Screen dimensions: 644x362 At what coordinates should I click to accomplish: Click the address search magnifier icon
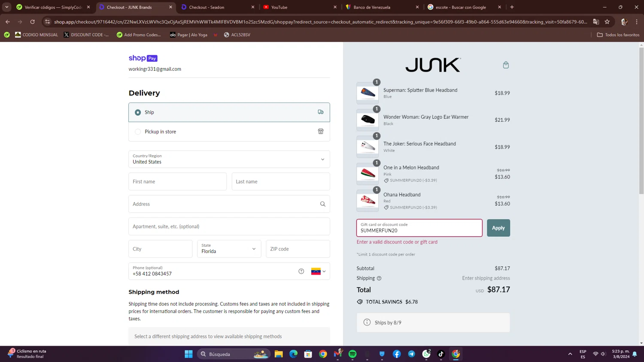click(323, 204)
